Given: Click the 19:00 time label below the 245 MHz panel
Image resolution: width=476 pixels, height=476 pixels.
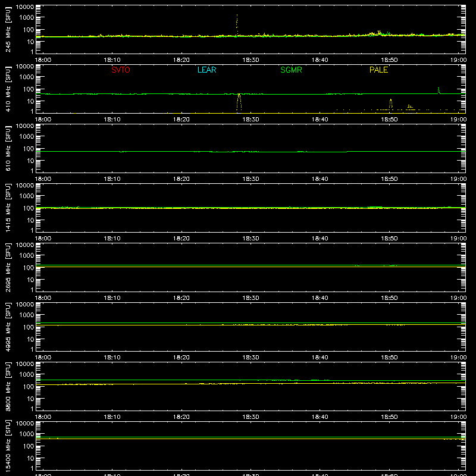Looking at the screenshot, I should pyautogui.click(x=458, y=60).
